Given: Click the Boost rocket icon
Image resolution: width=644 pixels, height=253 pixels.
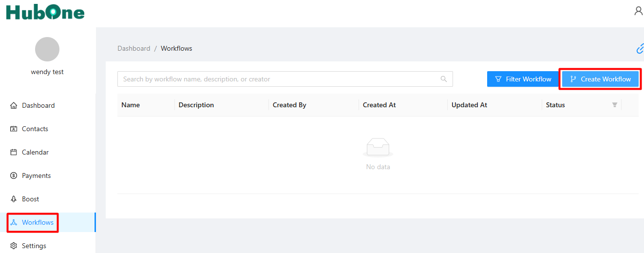Looking at the screenshot, I should (14, 199).
